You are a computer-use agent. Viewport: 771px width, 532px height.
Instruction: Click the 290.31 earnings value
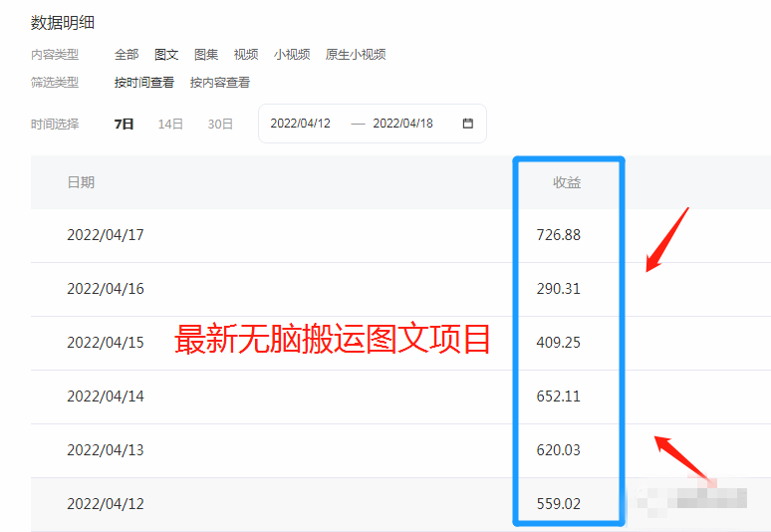(x=559, y=289)
